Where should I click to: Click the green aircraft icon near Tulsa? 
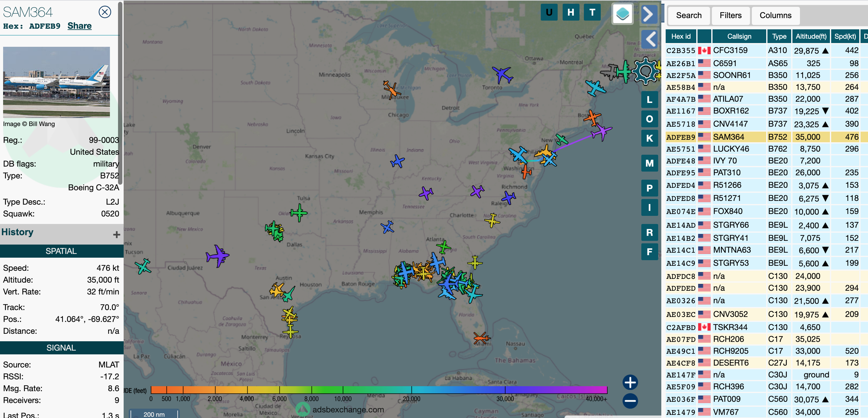(x=299, y=212)
